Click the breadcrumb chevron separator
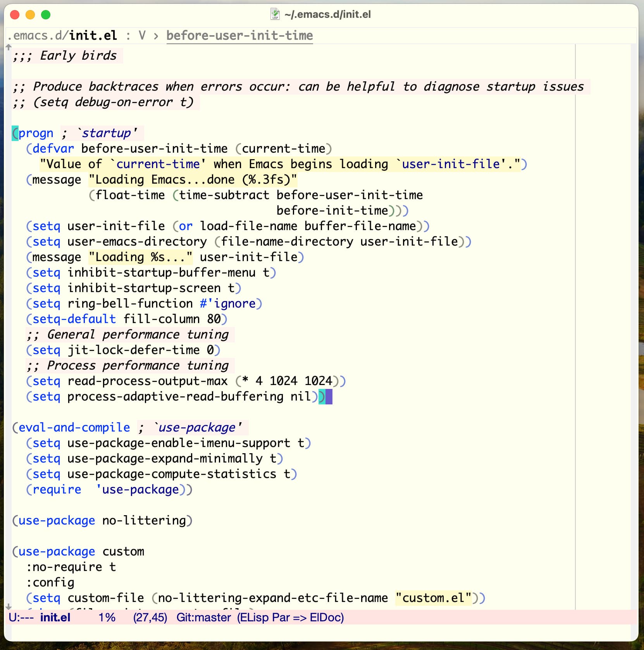Viewport: 644px width, 650px height. pyautogui.click(x=156, y=36)
